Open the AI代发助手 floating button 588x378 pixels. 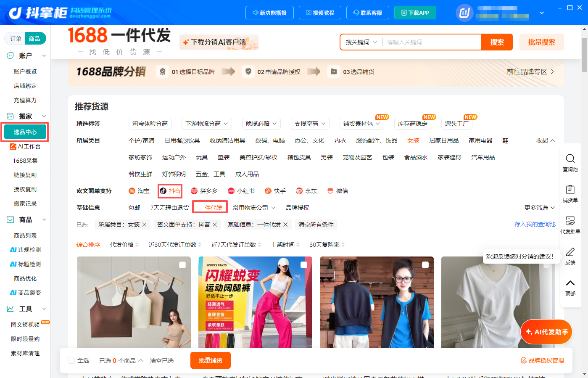546,332
